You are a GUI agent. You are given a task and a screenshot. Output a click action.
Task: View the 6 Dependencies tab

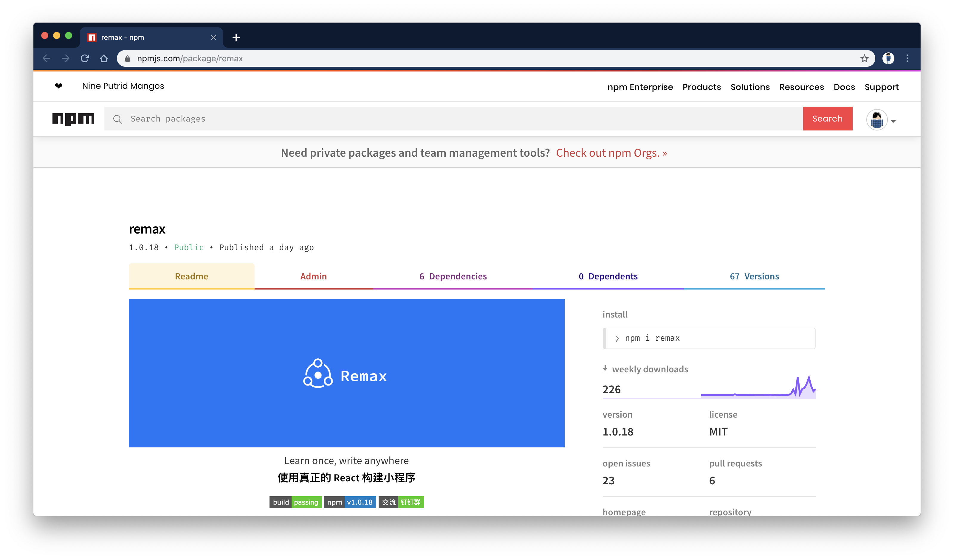click(453, 276)
